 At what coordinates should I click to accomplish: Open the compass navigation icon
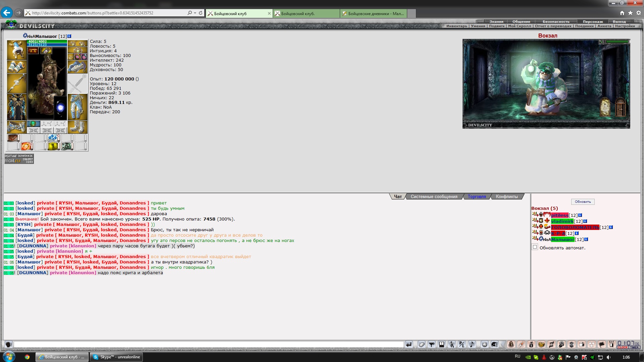[x=521, y=344]
